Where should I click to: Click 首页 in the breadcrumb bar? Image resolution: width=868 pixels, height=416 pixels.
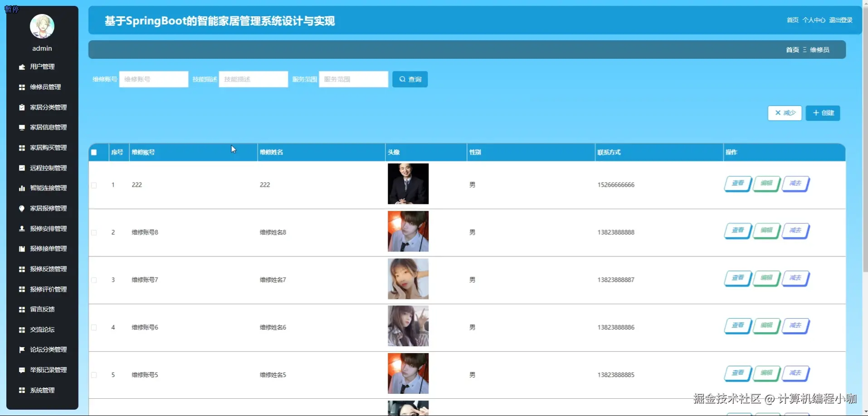(x=792, y=50)
